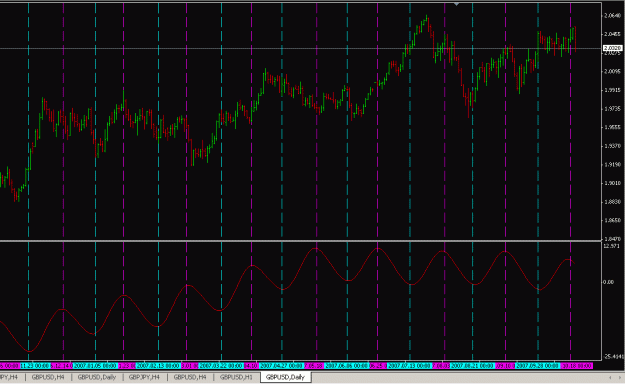Click the 2.0095 price scale value

click(612, 71)
